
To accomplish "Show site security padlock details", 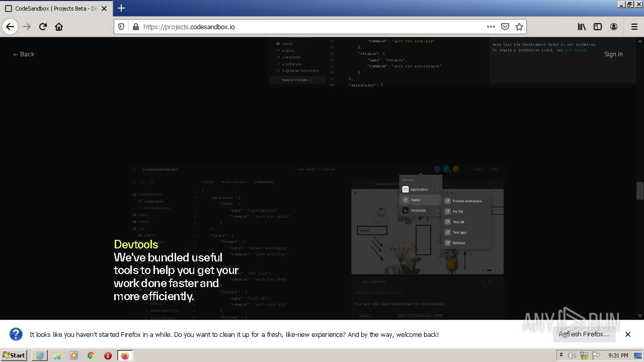I will (135, 27).
